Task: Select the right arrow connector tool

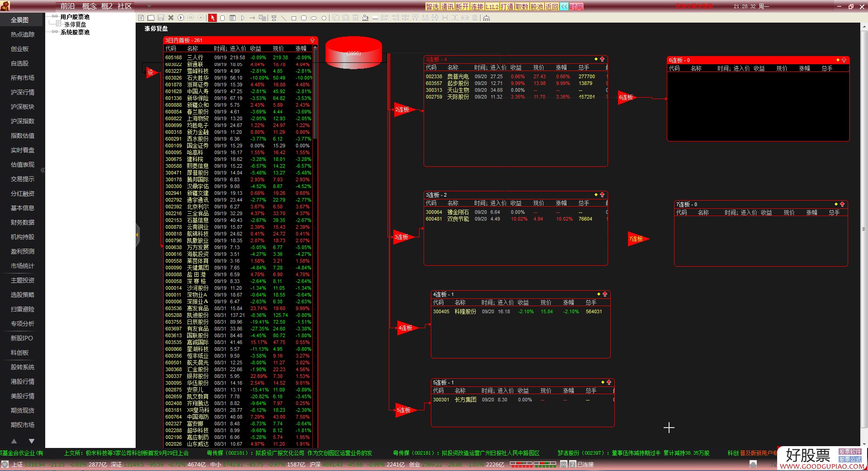Action: coord(252,18)
